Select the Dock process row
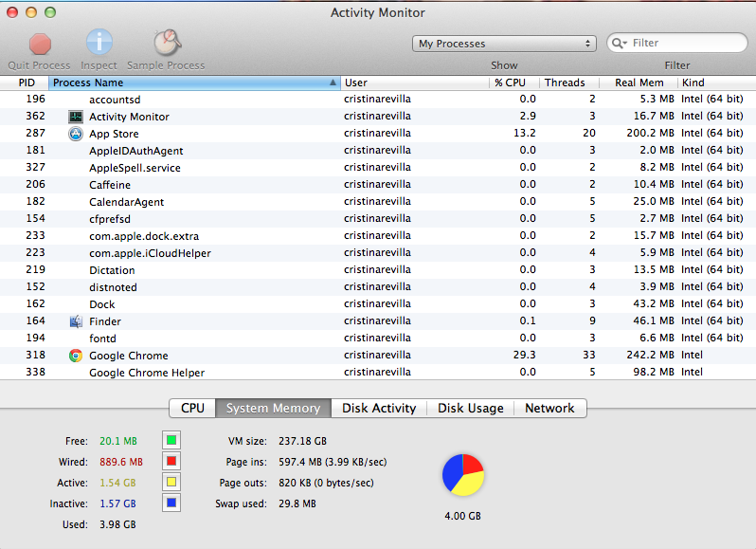This screenshot has height=549, width=756. pos(378,304)
